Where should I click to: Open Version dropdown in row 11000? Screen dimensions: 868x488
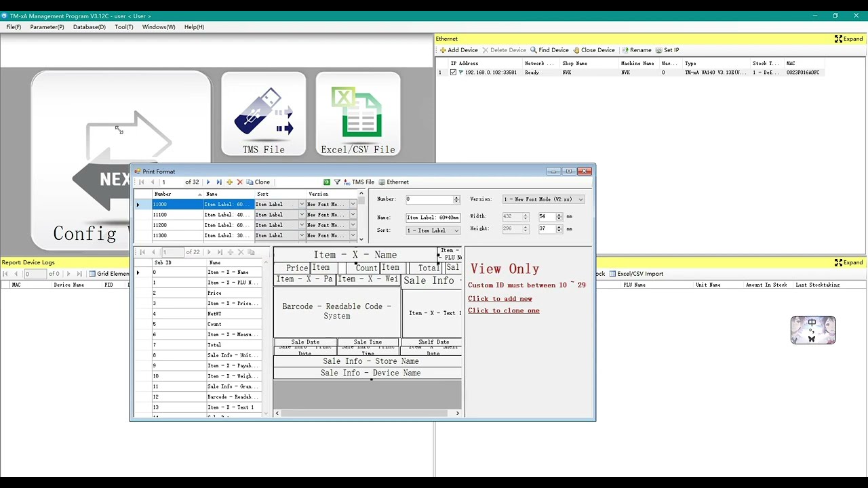pos(353,205)
